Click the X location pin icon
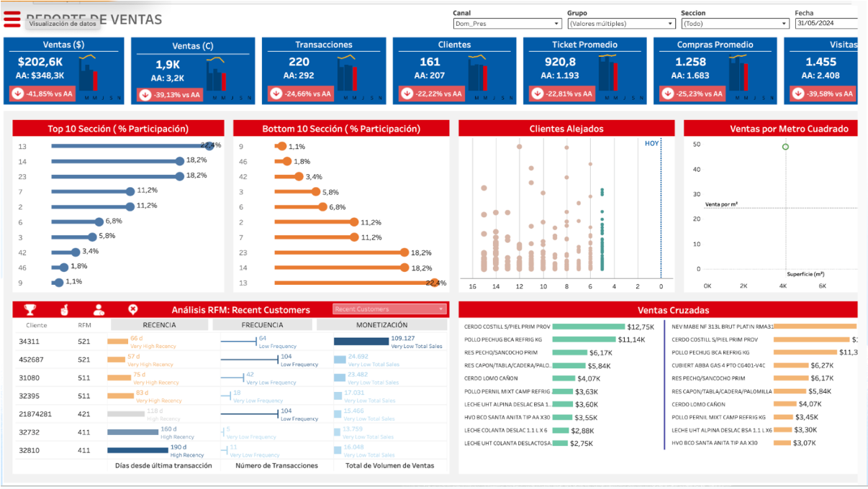The image size is (868, 489). (133, 309)
